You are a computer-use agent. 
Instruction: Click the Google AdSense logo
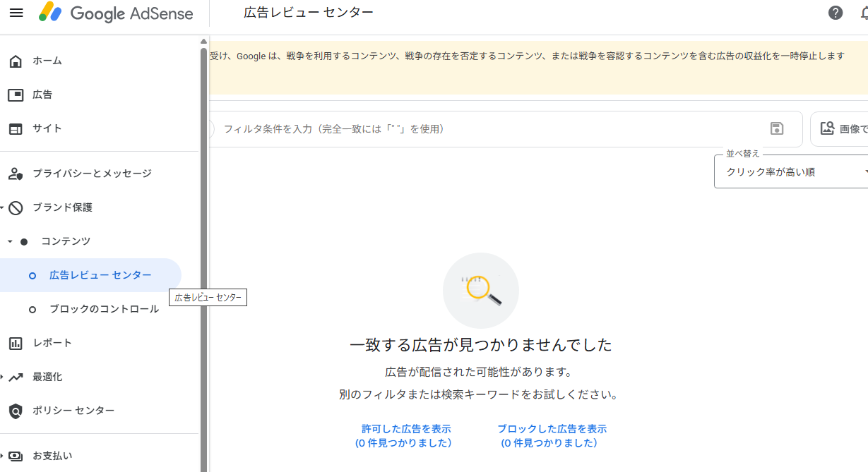tap(116, 13)
